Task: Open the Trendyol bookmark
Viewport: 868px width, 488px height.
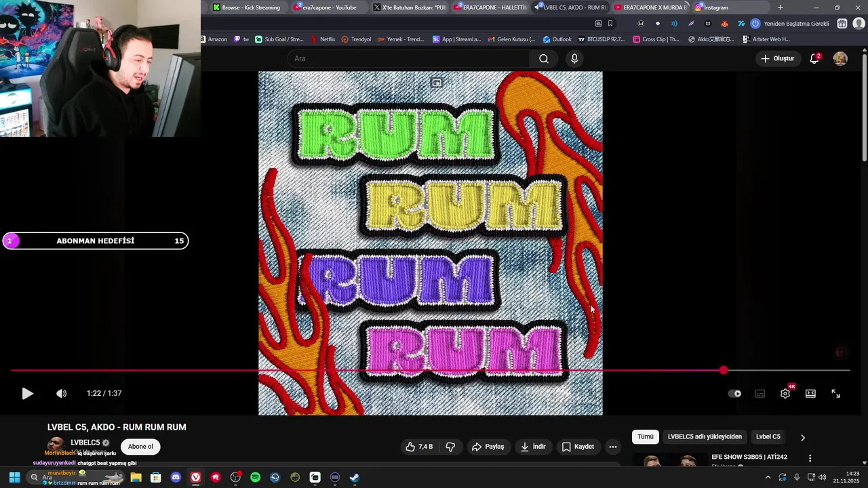Action: click(x=357, y=39)
